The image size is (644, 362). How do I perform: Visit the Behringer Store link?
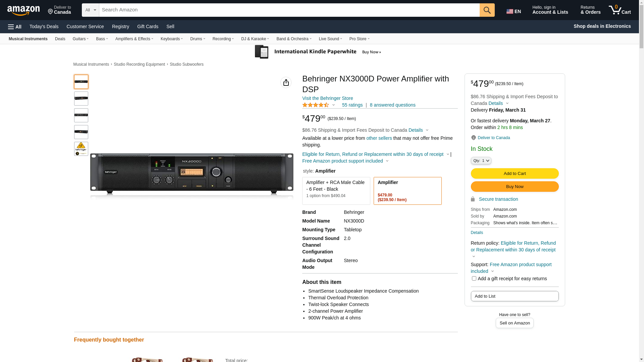click(x=327, y=98)
